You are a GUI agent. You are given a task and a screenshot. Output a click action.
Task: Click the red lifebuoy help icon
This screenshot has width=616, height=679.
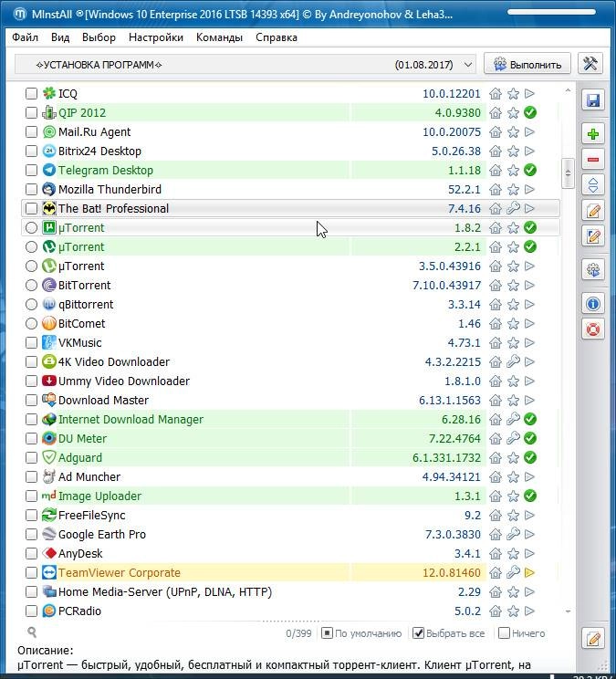point(592,329)
